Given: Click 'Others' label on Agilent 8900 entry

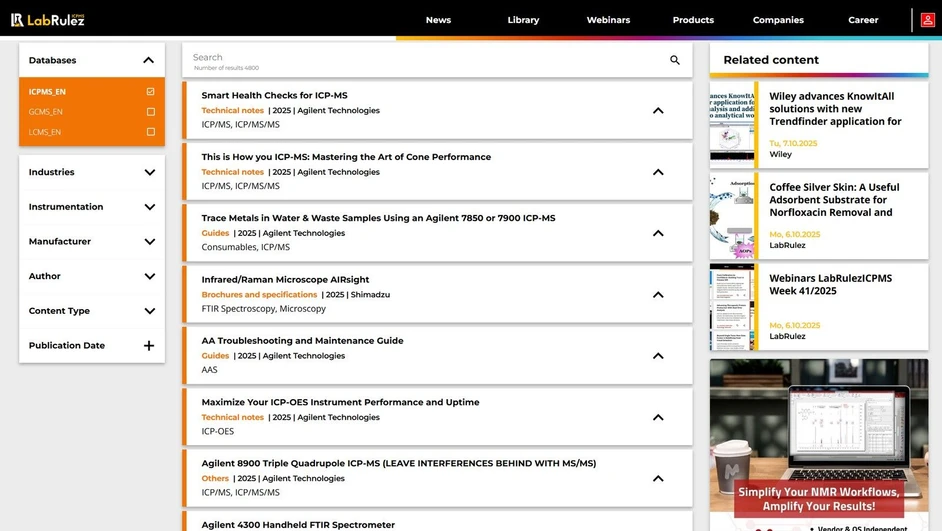Looking at the screenshot, I should pos(215,478).
